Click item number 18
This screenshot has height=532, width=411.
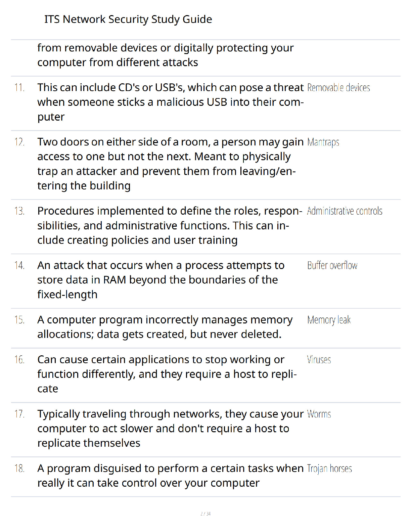[x=19, y=469]
